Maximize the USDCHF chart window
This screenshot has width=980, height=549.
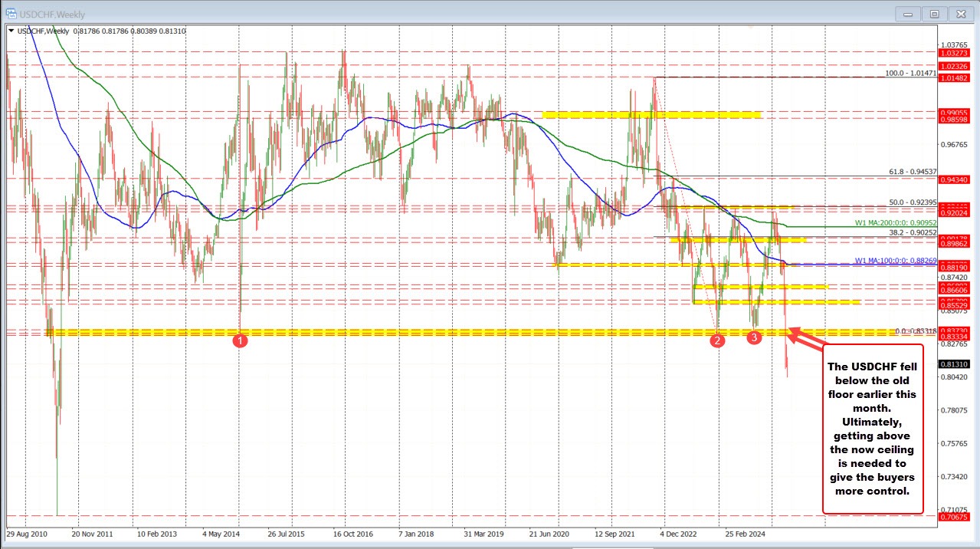[x=934, y=14]
